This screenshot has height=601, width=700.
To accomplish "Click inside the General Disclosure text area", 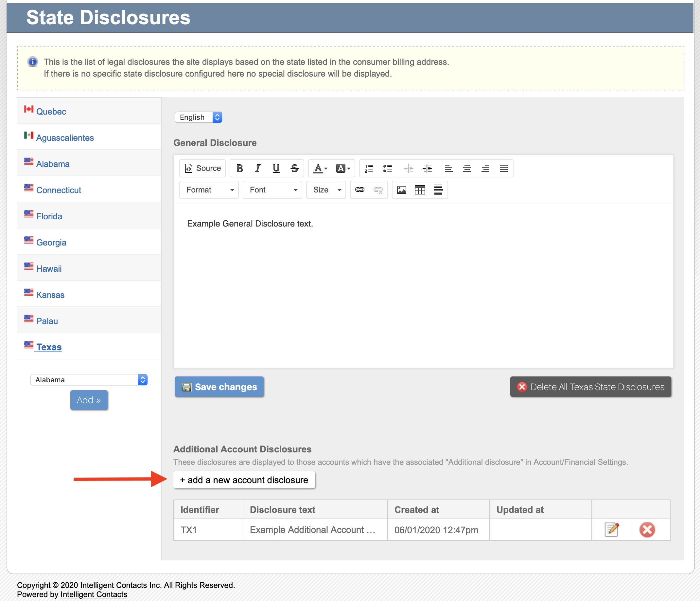I will pyautogui.click(x=423, y=286).
